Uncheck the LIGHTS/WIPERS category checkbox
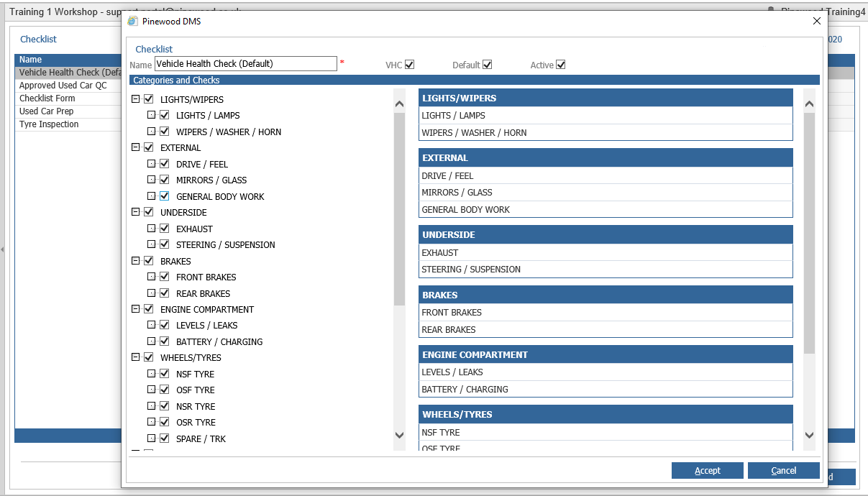 click(x=149, y=99)
